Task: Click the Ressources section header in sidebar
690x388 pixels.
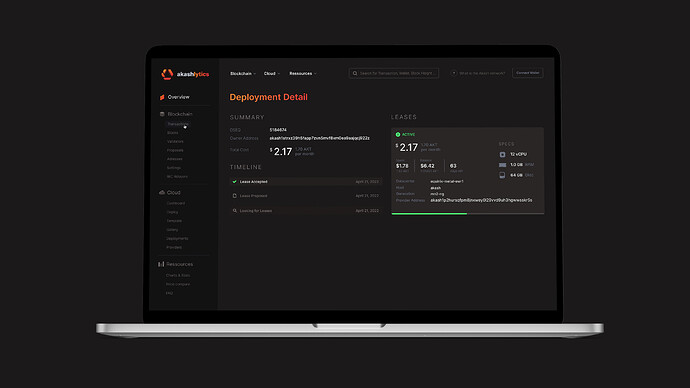Action: coord(180,264)
